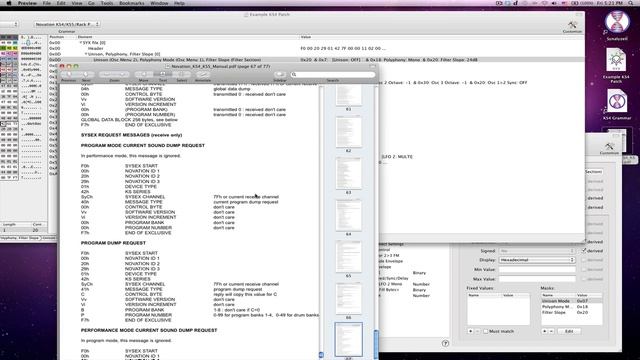The height and width of the screenshot is (360, 640).
Task: Open Spotlight search in menu bar
Action: click(631, 3)
